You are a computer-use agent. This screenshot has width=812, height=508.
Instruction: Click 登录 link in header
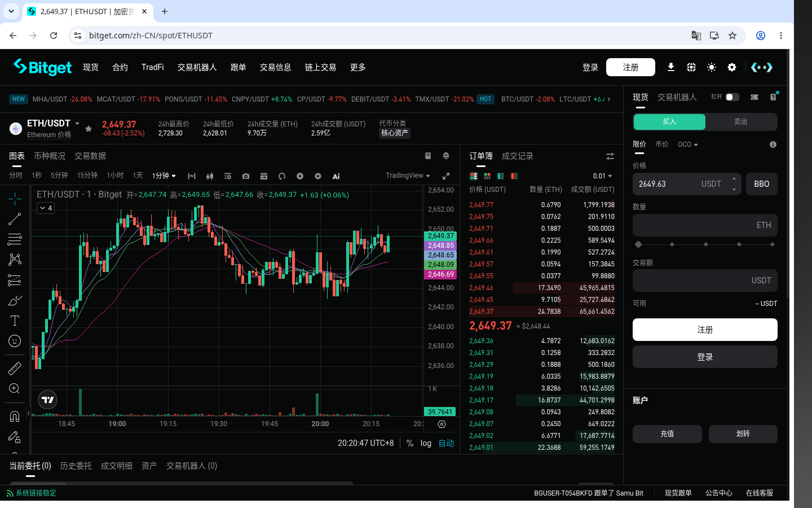tap(590, 67)
